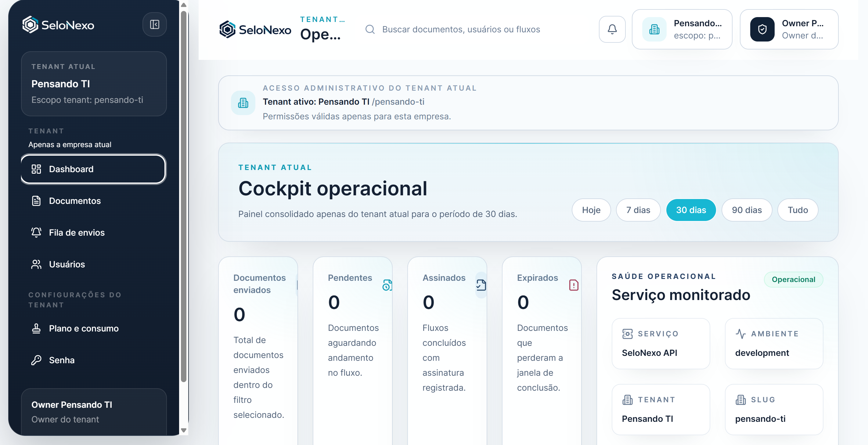Click the Tenant atual Pensando TI card
868x445 pixels.
[94, 84]
